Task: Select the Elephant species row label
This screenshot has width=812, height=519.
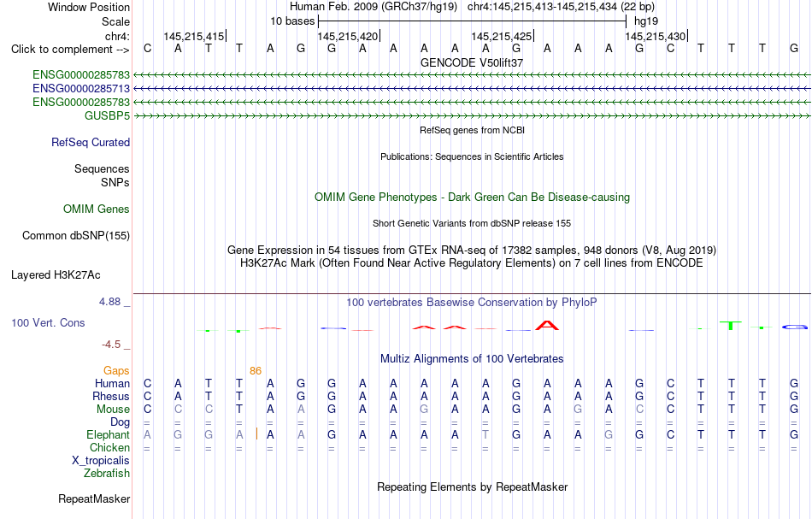Action: click(x=109, y=435)
